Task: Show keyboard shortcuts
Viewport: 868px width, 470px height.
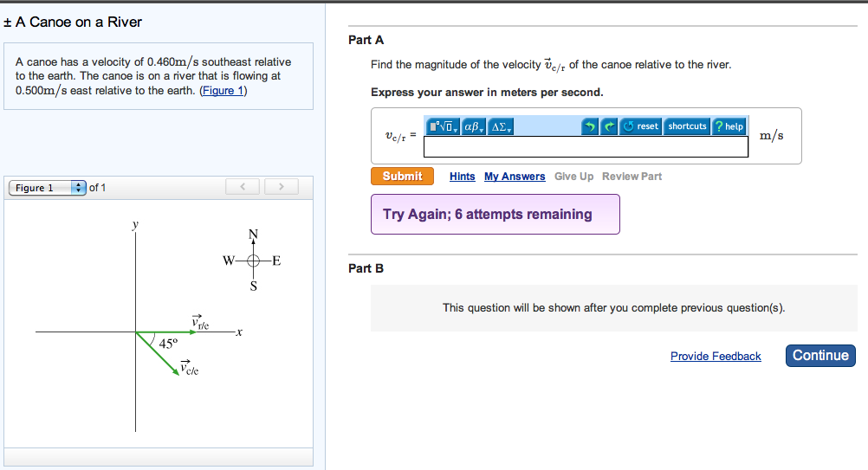Action: (687, 126)
